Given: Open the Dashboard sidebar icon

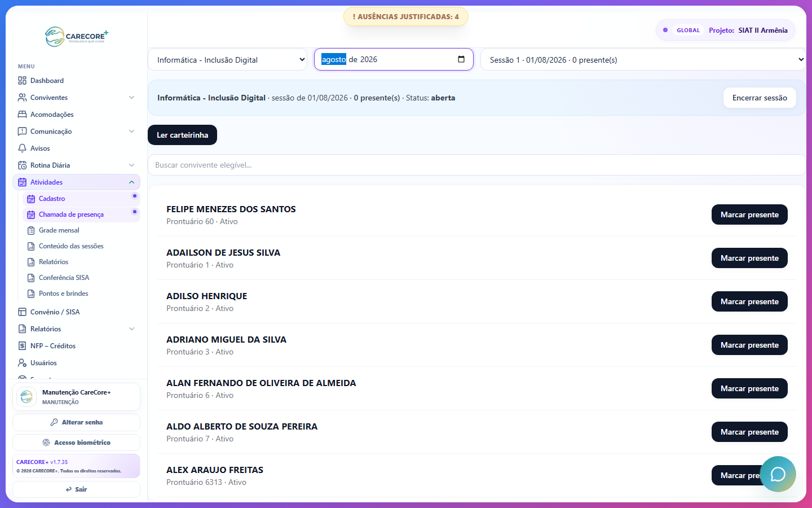Looking at the screenshot, I should coord(22,81).
